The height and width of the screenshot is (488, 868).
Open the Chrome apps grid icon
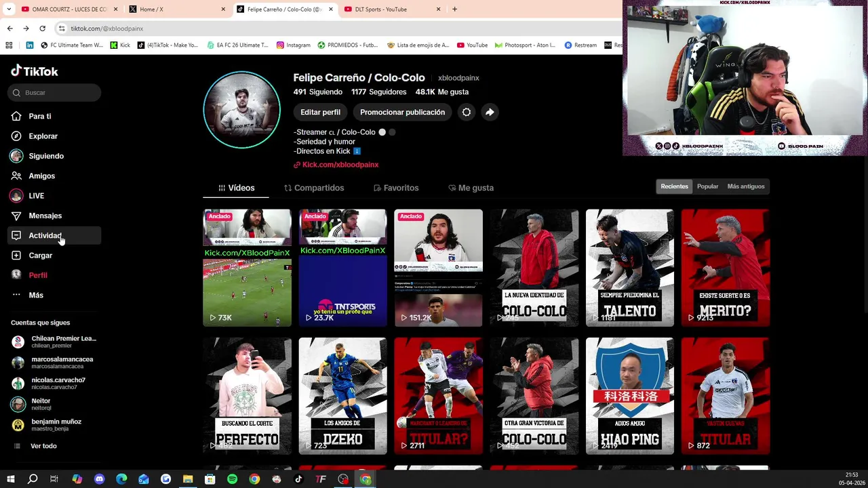pyautogui.click(x=9, y=45)
